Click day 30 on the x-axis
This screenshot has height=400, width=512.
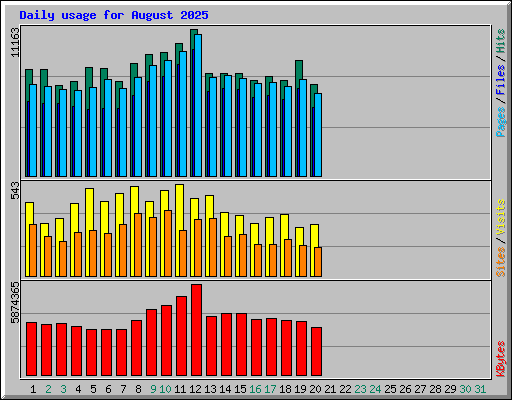465,389
